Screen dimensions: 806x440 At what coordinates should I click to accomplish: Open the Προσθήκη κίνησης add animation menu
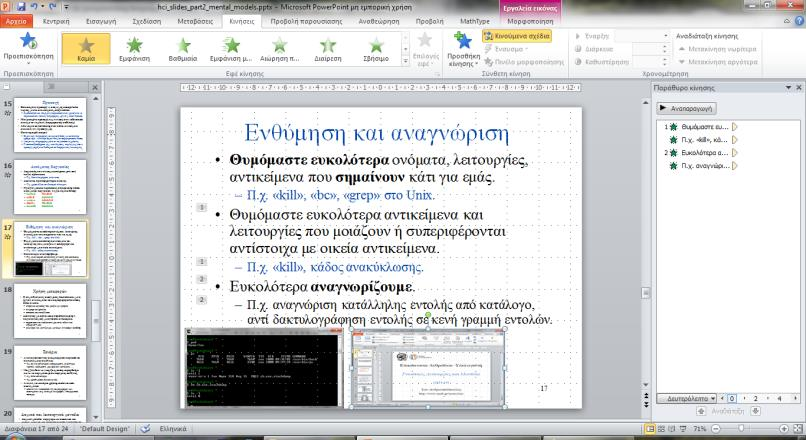[463, 50]
